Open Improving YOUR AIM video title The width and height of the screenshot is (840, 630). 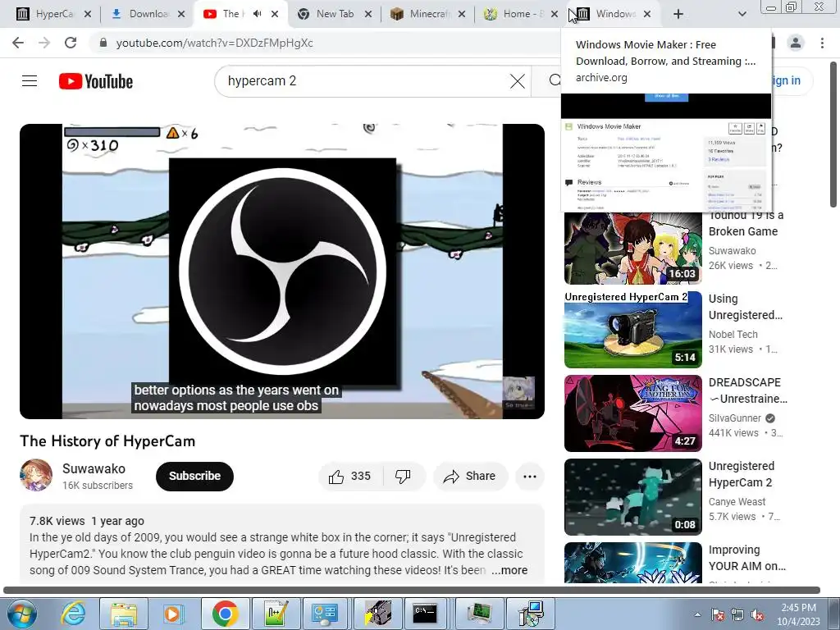[x=746, y=558]
